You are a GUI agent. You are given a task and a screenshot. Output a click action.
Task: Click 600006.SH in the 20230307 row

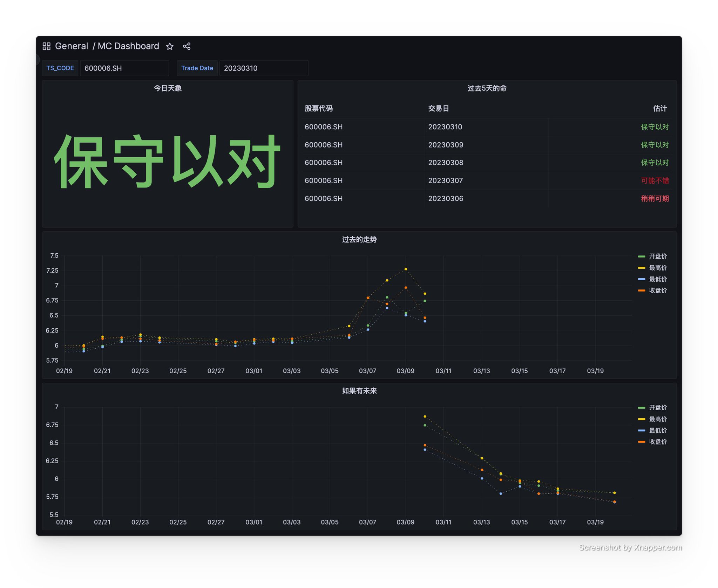click(x=324, y=180)
